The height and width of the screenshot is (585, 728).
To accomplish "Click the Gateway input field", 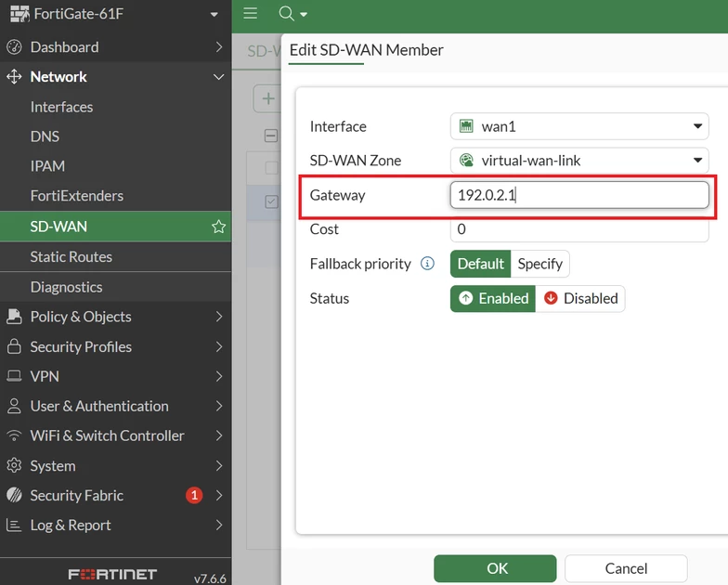I will [579, 195].
